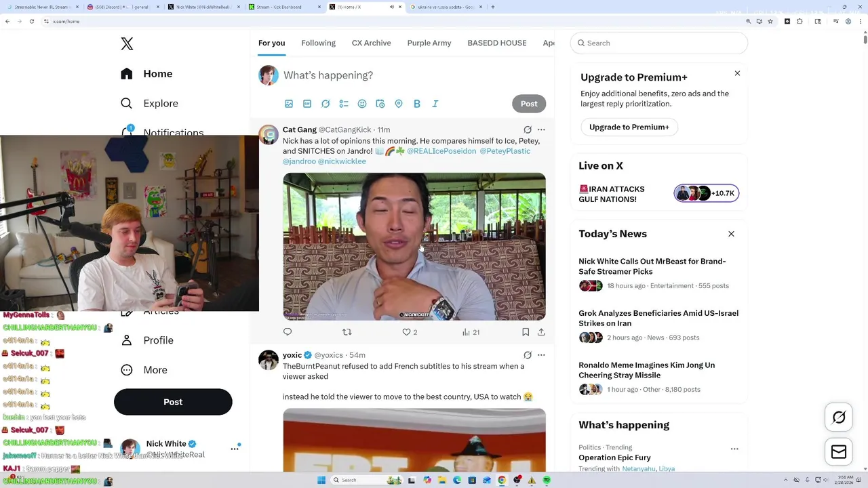Viewport: 868px width, 488px height.
Task: Switch to the For you tab
Action: coord(271,43)
